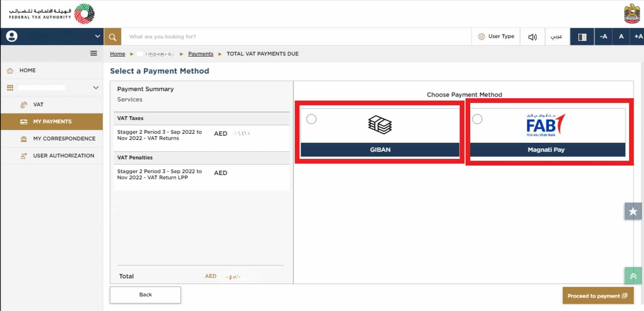Click 'TOTAL VAT PAYMENTS DUE' breadcrumb text
Viewport: 644px width, 311px height.
pyautogui.click(x=262, y=54)
